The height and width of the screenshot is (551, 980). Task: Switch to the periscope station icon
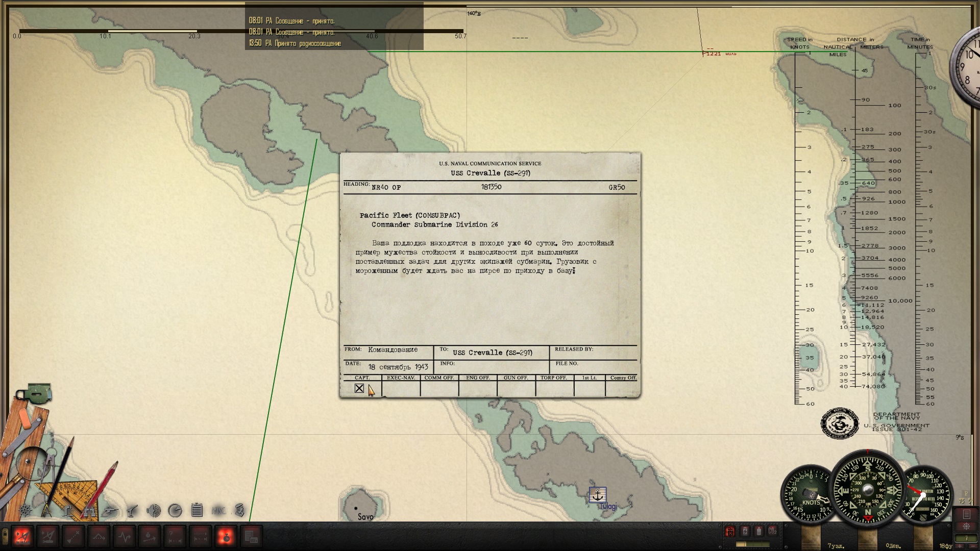[67, 510]
